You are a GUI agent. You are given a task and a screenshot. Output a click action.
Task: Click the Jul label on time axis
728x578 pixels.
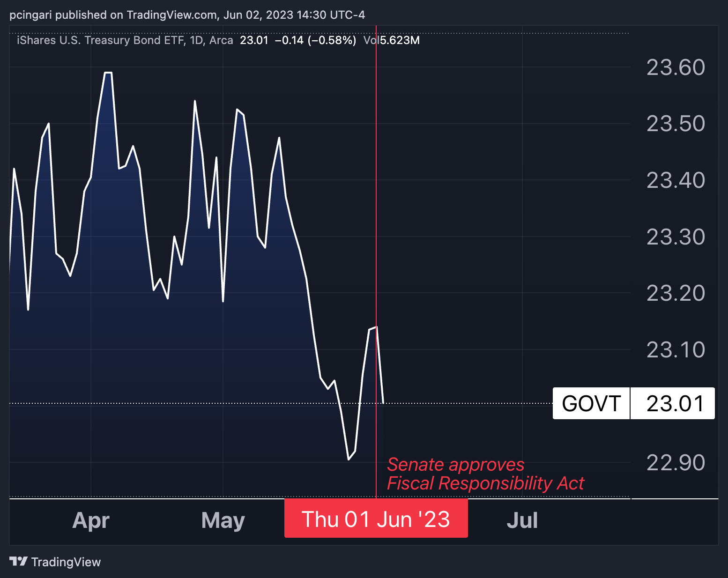pyautogui.click(x=522, y=520)
